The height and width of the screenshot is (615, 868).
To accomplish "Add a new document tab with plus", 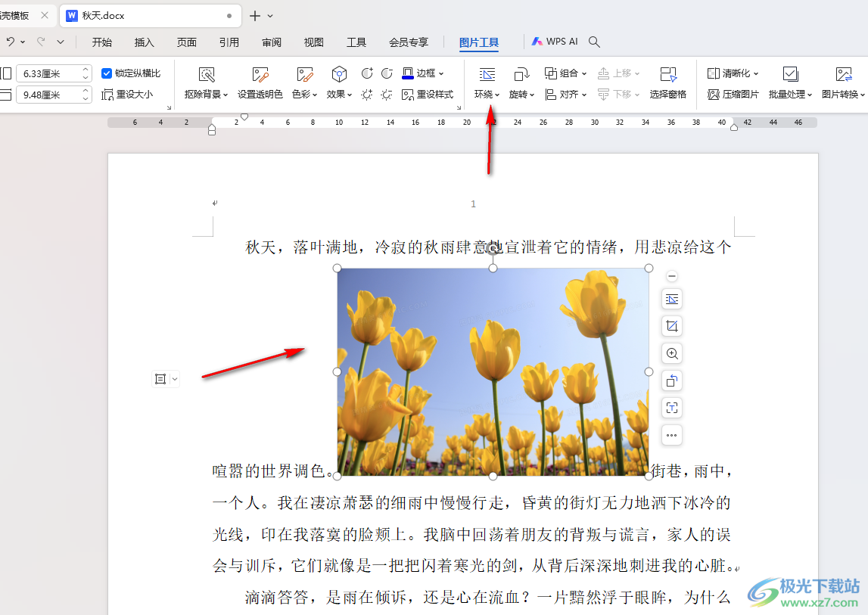I will (254, 16).
